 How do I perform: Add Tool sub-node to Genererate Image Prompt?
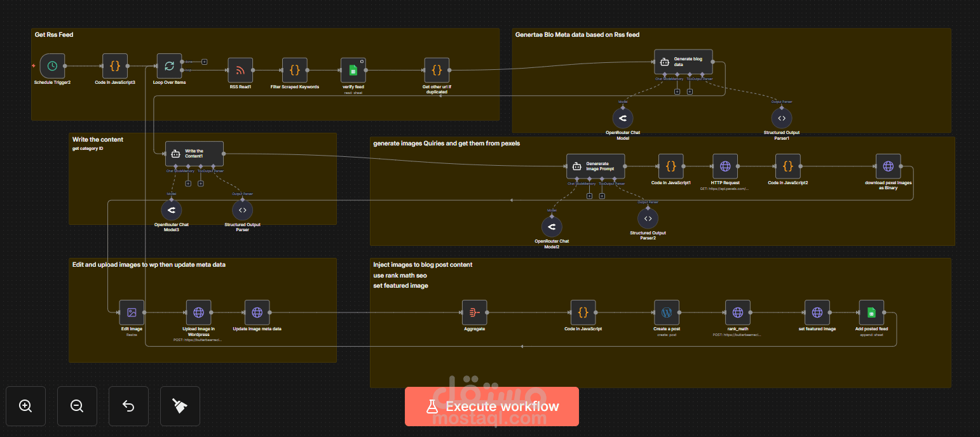602,196
